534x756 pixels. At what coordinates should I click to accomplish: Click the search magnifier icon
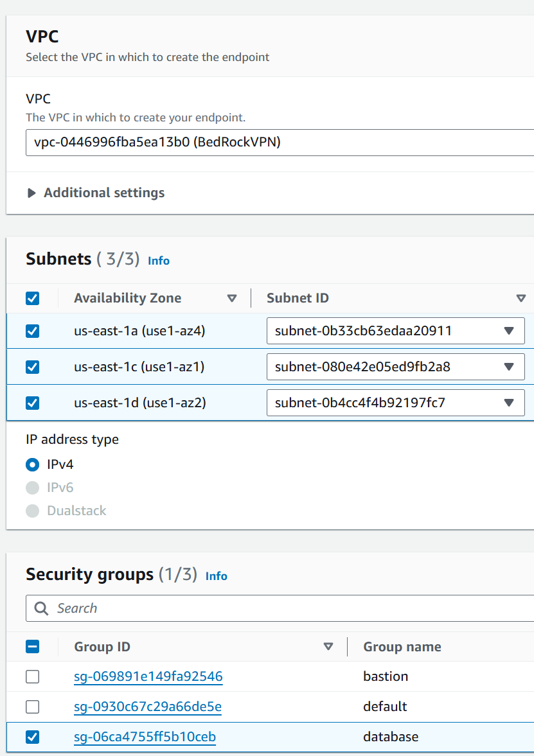[42, 608]
